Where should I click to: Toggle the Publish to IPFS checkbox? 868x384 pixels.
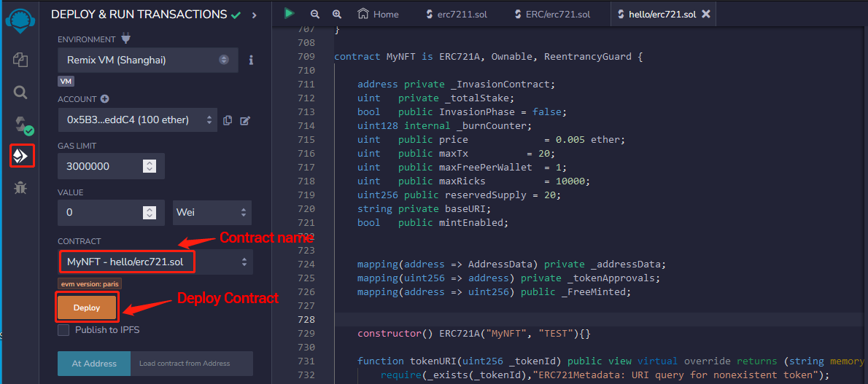point(63,330)
